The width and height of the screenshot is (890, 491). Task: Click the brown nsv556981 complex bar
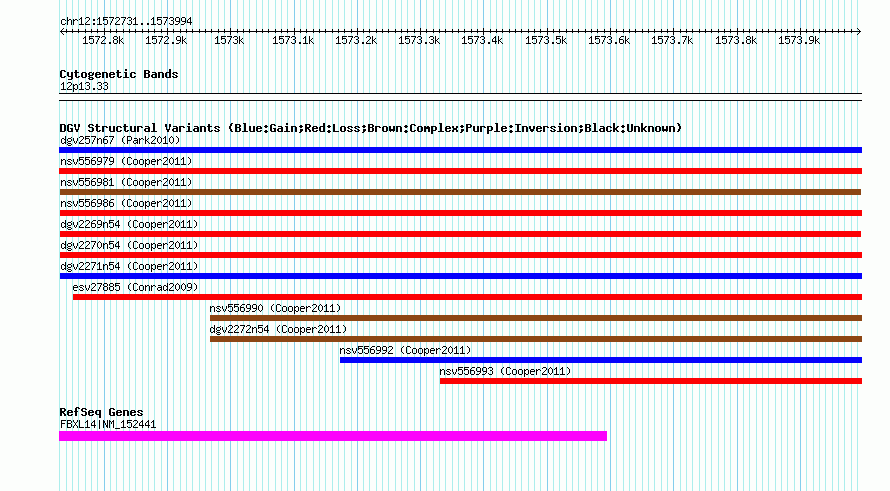(460, 192)
